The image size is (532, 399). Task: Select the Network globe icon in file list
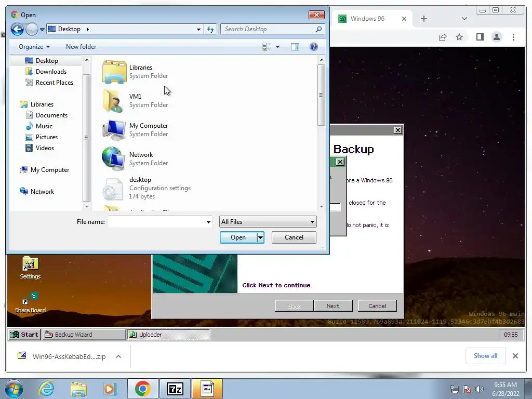coord(113,159)
